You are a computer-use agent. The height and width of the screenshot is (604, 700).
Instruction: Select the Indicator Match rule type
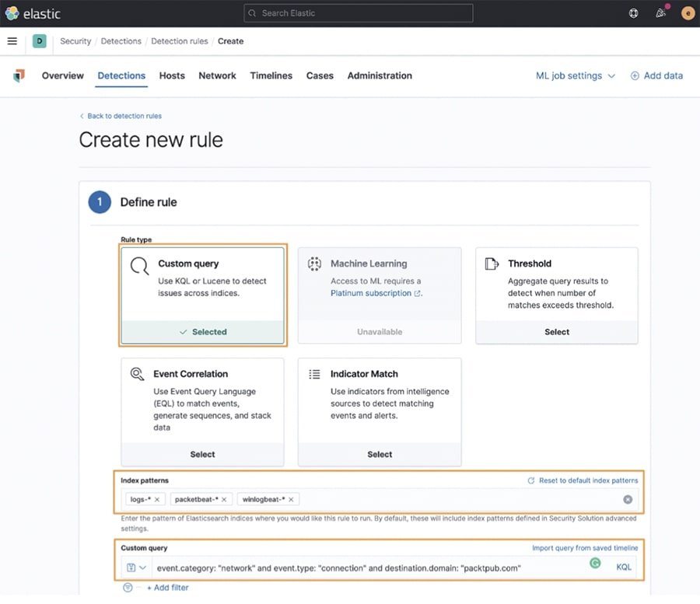pyautogui.click(x=380, y=454)
